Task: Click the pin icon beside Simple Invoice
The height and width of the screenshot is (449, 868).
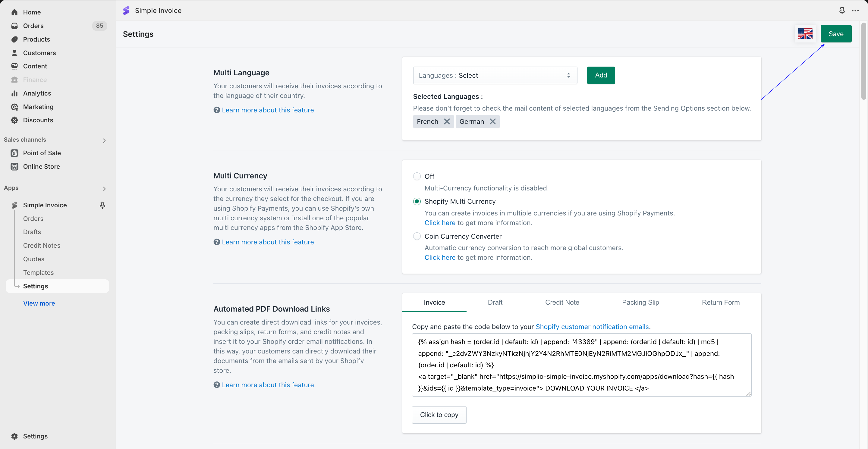Action: coord(102,205)
